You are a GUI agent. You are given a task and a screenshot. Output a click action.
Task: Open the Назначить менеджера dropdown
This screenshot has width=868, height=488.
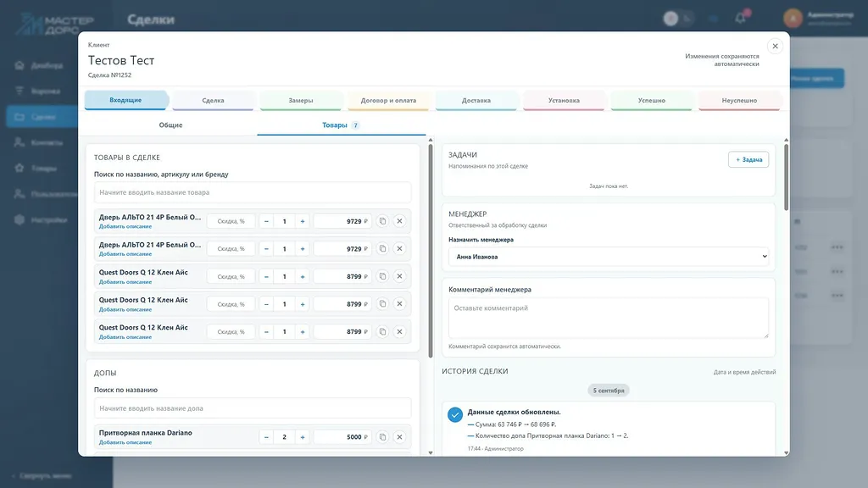click(x=609, y=257)
